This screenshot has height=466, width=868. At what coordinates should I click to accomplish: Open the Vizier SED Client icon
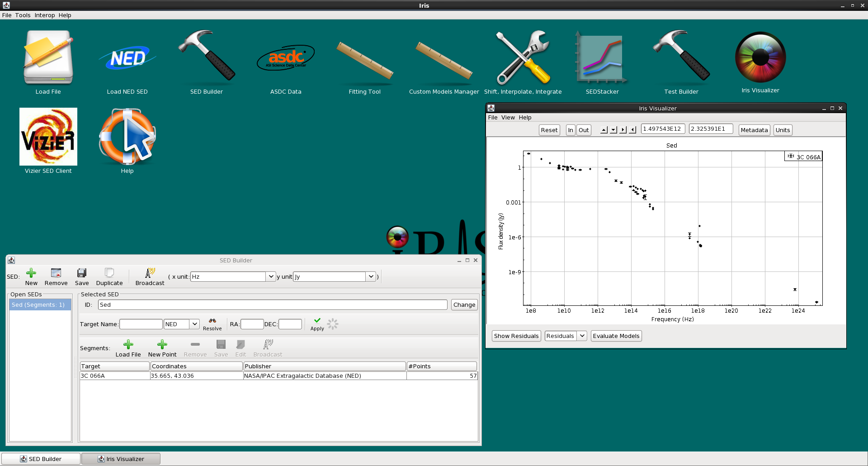[x=48, y=141]
